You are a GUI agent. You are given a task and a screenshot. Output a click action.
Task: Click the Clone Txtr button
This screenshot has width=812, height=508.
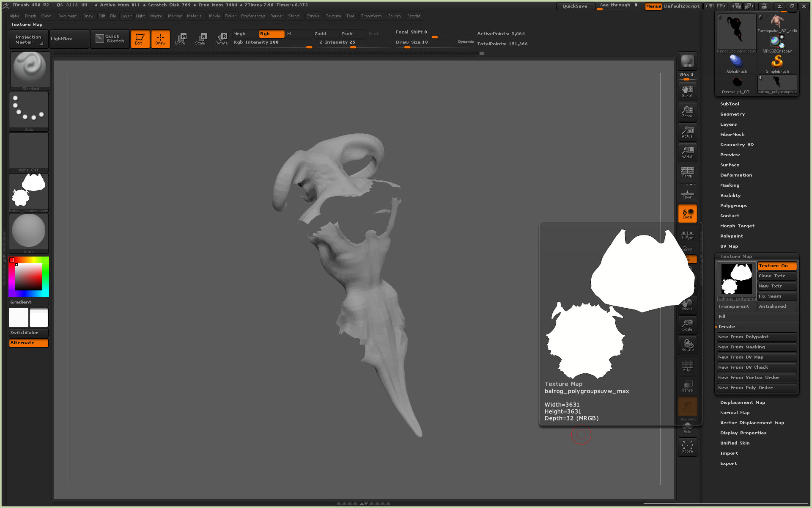tap(777, 276)
